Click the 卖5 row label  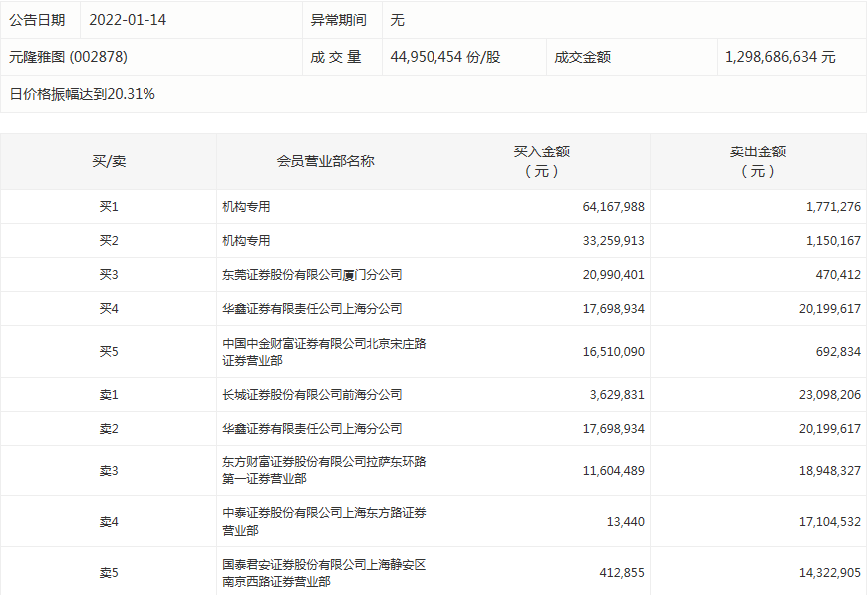pos(109,573)
